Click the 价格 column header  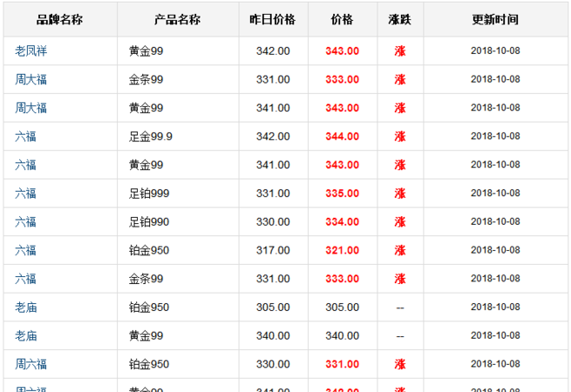pos(342,20)
